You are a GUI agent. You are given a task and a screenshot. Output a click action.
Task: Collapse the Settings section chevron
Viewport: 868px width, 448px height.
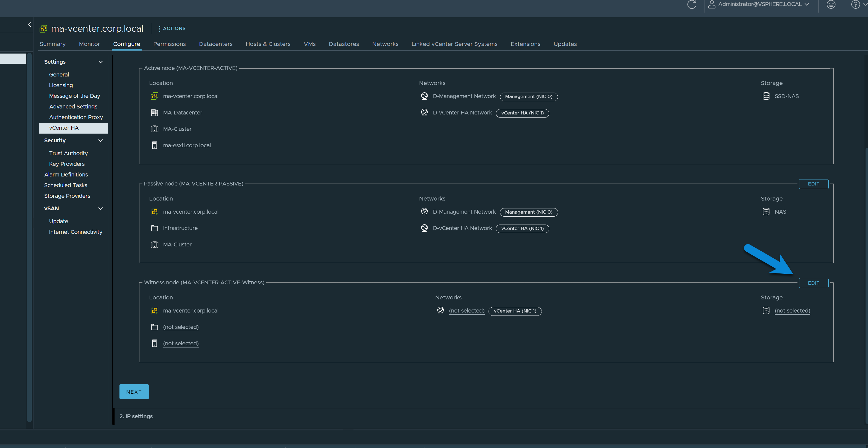pyautogui.click(x=100, y=62)
